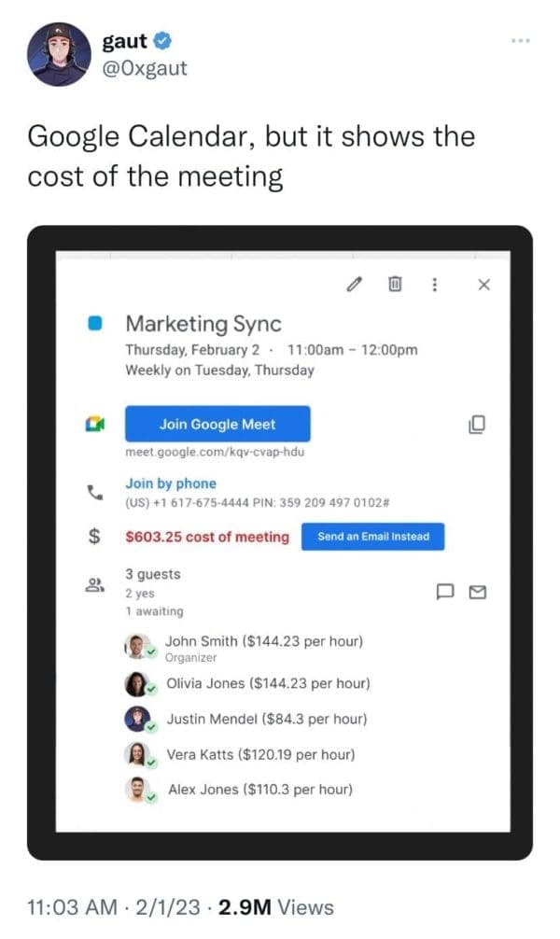The height and width of the screenshot is (939, 560).
Task: Click the Google Meet camera icon
Action: click(94, 425)
